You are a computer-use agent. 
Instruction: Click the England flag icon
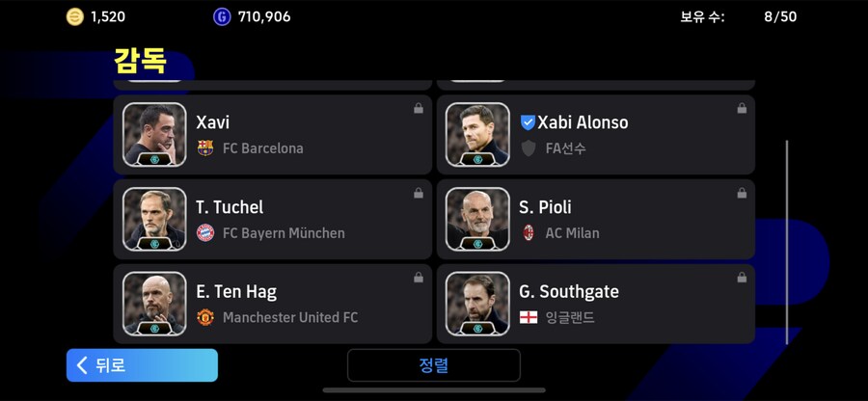[x=529, y=317]
